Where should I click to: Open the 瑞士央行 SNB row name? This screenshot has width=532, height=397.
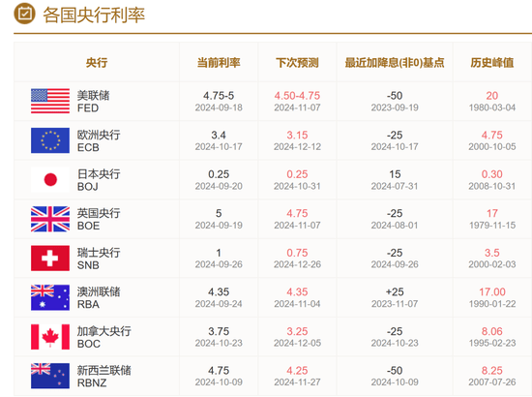tap(99, 259)
